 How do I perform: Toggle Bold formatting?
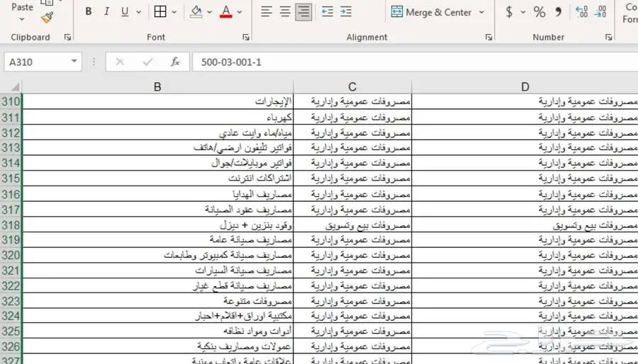89,12
